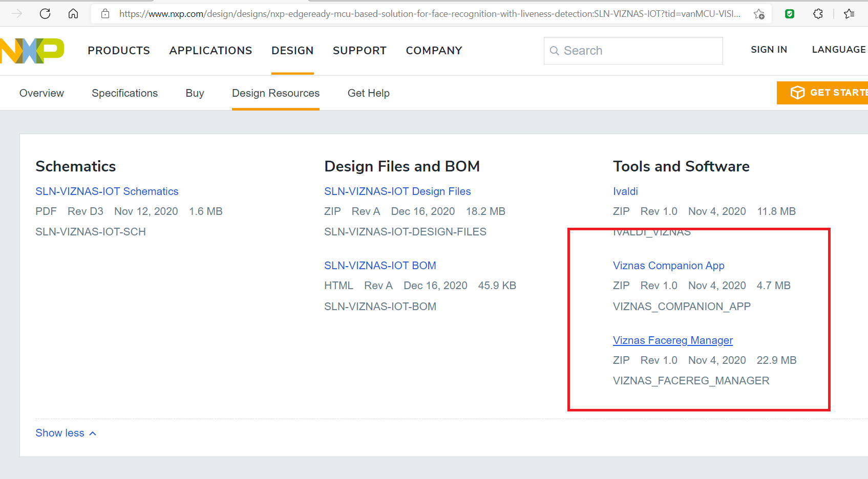Click the GET STARTED button

pos(822,93)
